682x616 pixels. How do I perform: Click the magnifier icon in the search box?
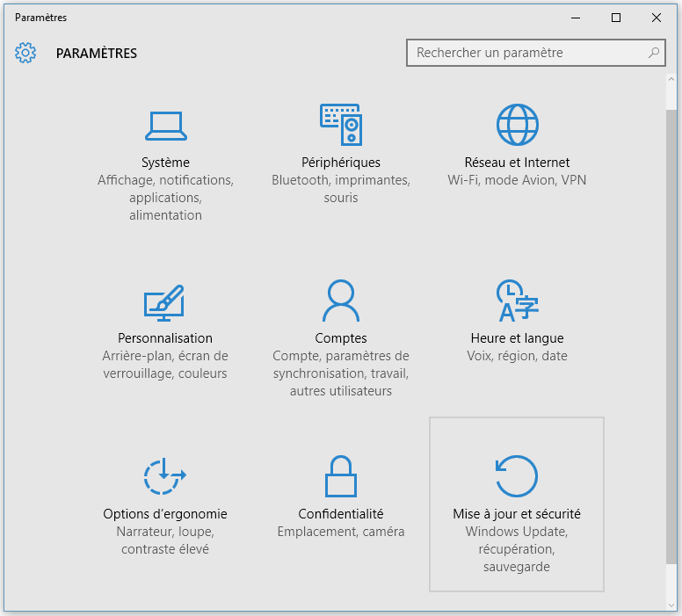point(653,53)
